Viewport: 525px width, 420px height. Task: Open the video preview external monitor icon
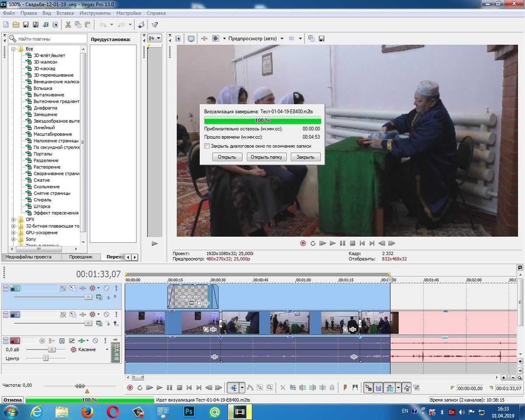click(x=191, y=38)
